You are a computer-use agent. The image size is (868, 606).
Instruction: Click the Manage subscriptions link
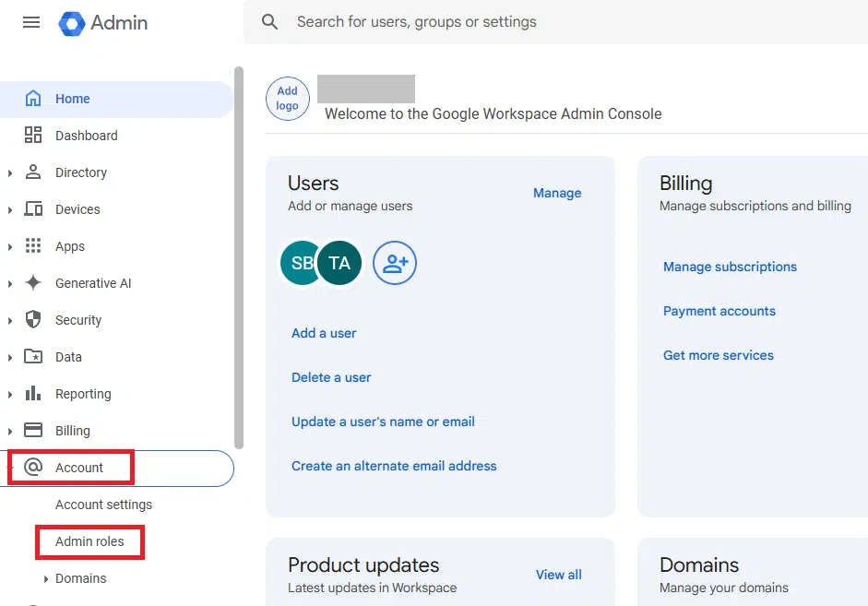(731, 267)
